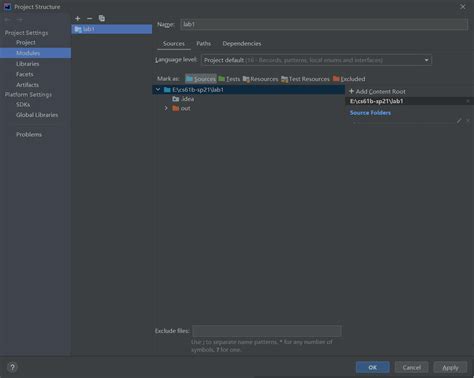Image resolution: width=474 pixels, height=378 pixels.
Task: Collapse the E:\cs61b-sp21\lab1 tree root
Action: click(158, 90)
